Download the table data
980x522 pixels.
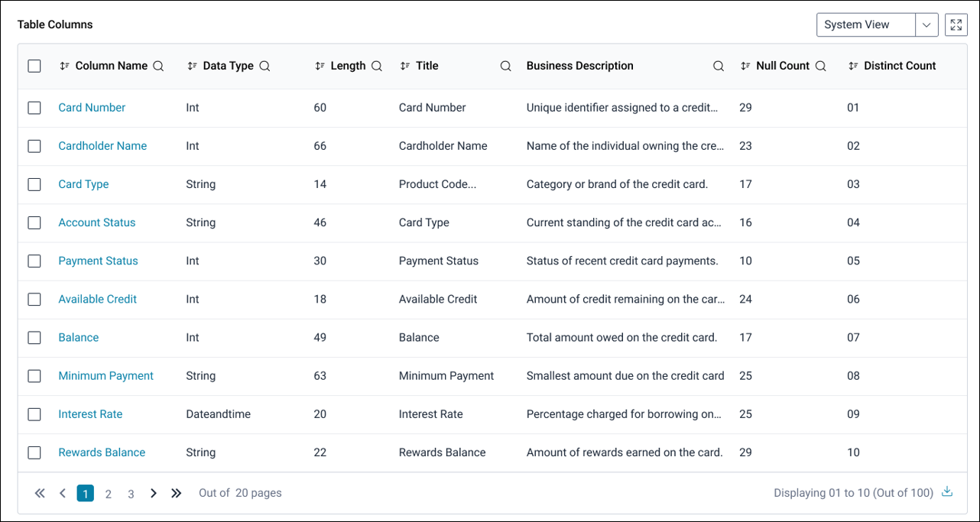tap(947, 492)
